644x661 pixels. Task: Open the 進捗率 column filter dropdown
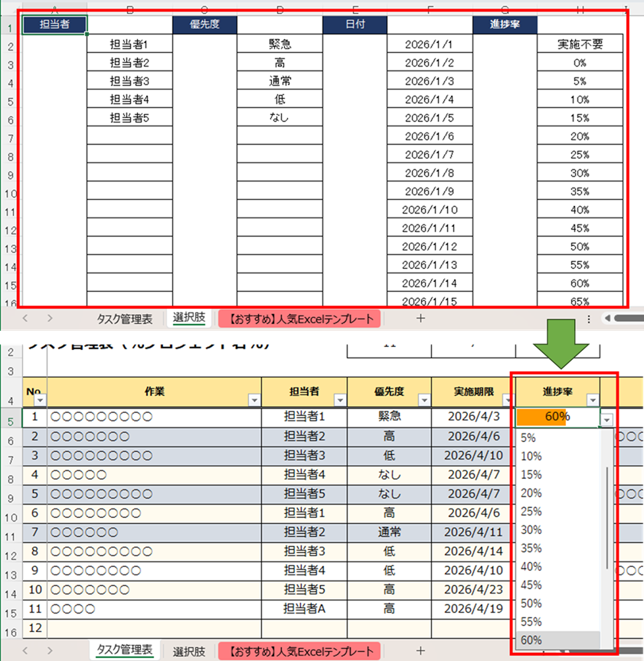[593, 400]
